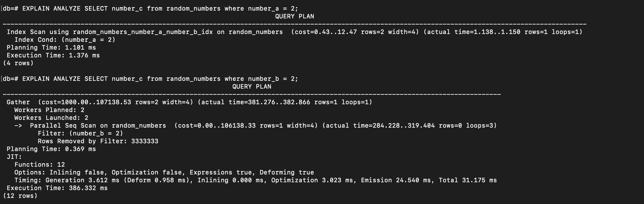
Task: Click the Parallel Seq Scan arrow line
Action: (256, 126)
